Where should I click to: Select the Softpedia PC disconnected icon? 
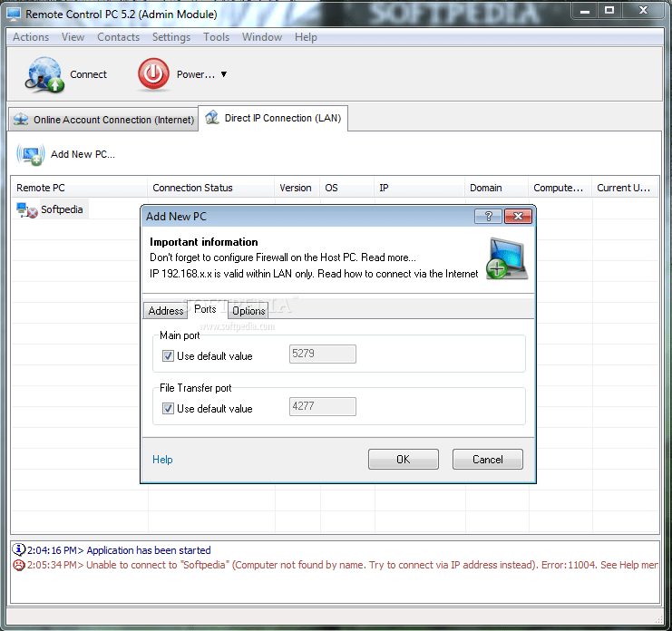click(x=26, y=210)
